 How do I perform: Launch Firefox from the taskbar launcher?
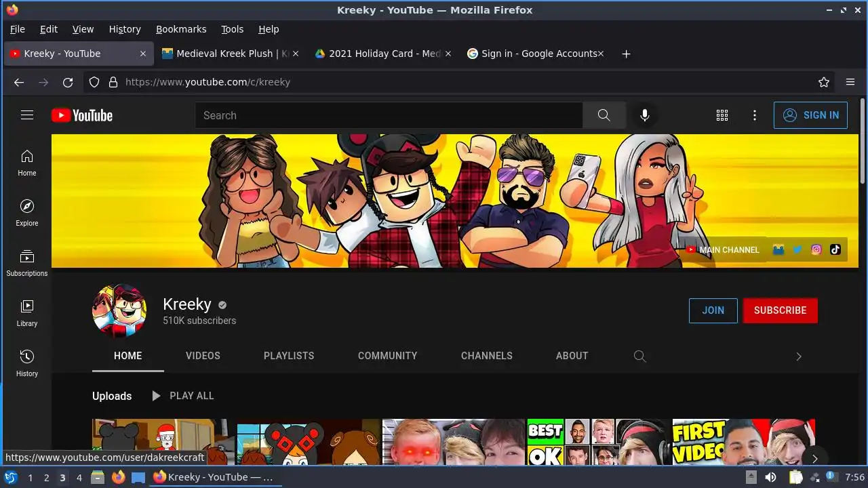[119, 477]
